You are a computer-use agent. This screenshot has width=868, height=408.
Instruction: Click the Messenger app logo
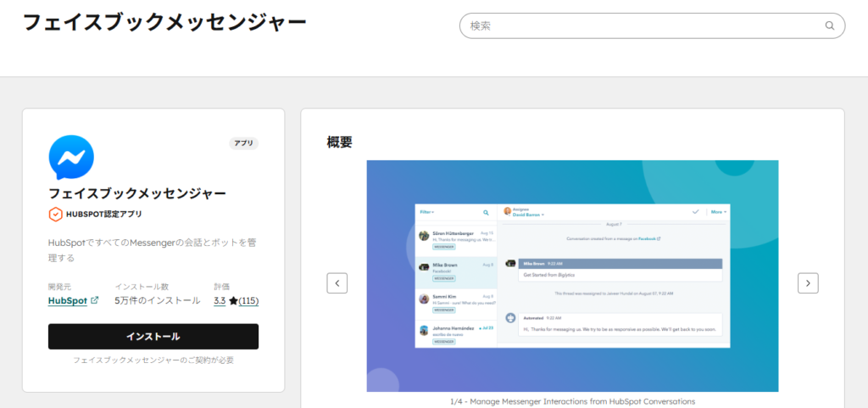tap(71, 157)
